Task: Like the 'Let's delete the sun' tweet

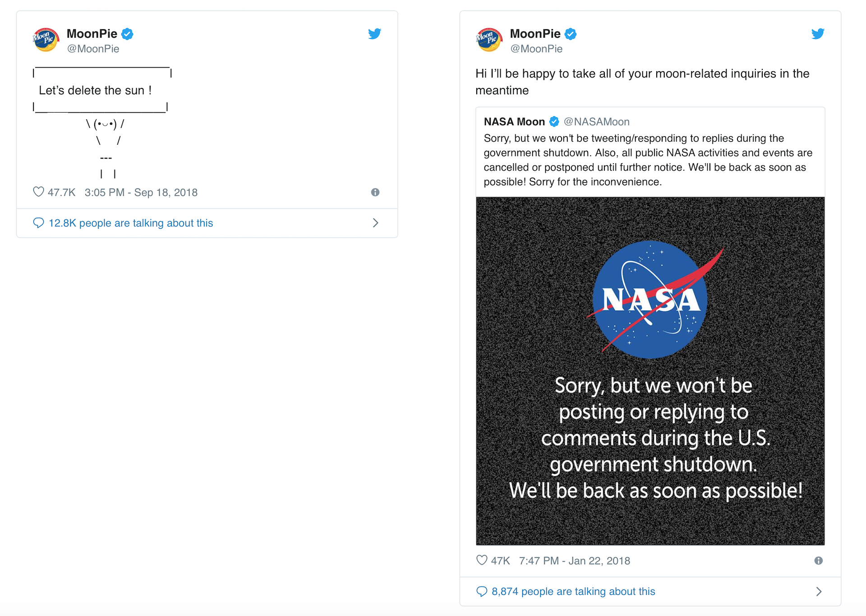Action: [39, 192]
